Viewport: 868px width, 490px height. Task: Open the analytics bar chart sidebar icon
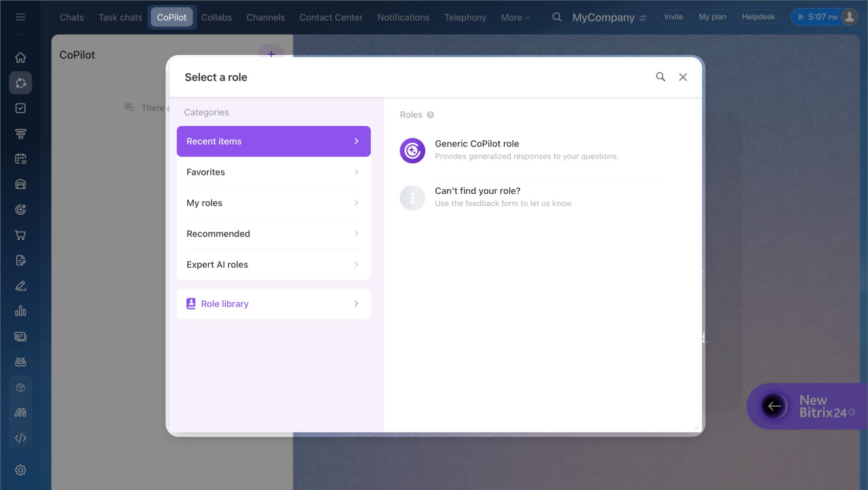pyautogui.click(x=20, y=311)
